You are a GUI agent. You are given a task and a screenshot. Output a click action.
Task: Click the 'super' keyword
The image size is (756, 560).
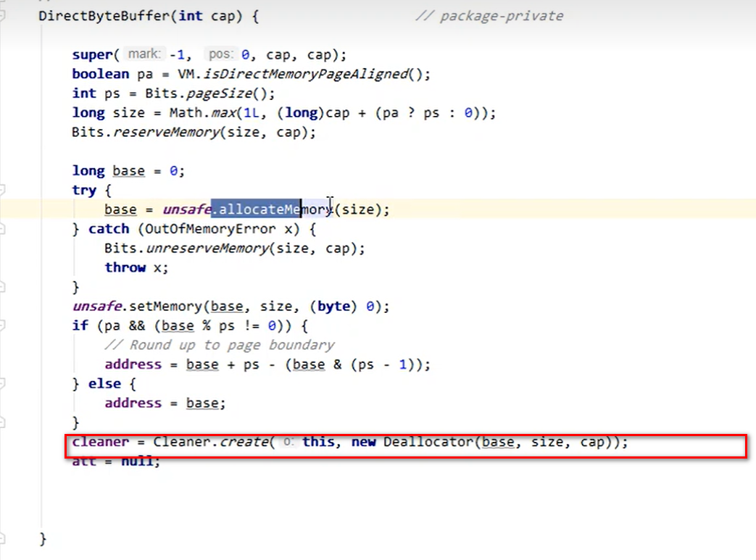pyautogui.click(x=92, y=55)
